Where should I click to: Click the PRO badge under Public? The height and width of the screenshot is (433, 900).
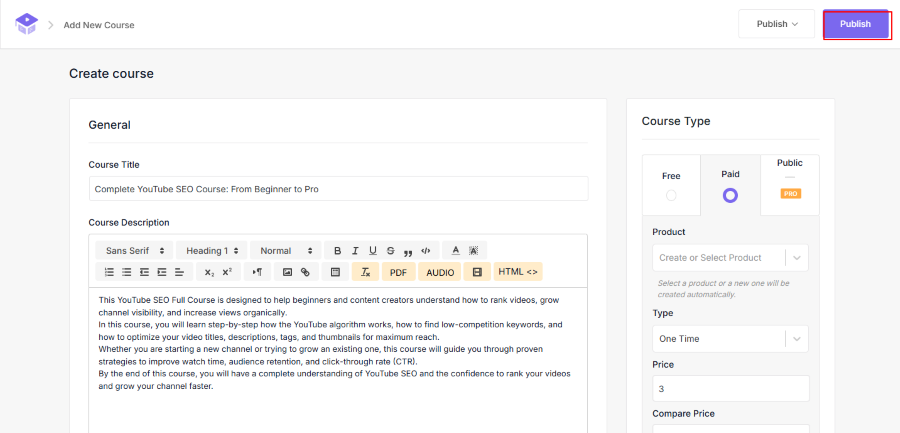point(790,194)
